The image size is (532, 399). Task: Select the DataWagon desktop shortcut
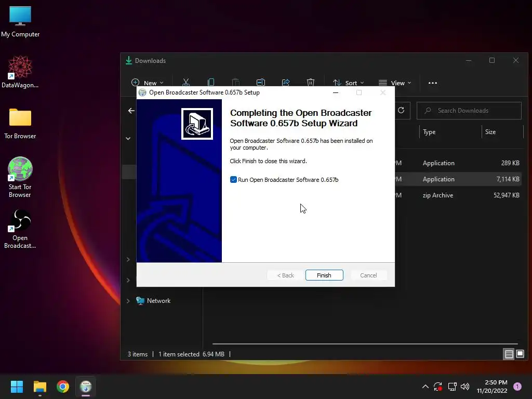[x=20, y=72]
